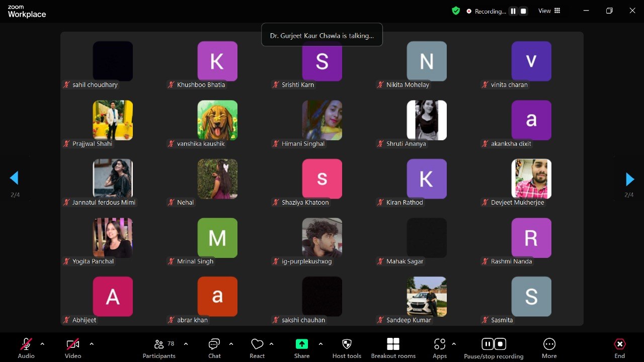The image size is (644, 362).
Task: Click the ig-purplekushxog participant name
Action: (306, 261)
